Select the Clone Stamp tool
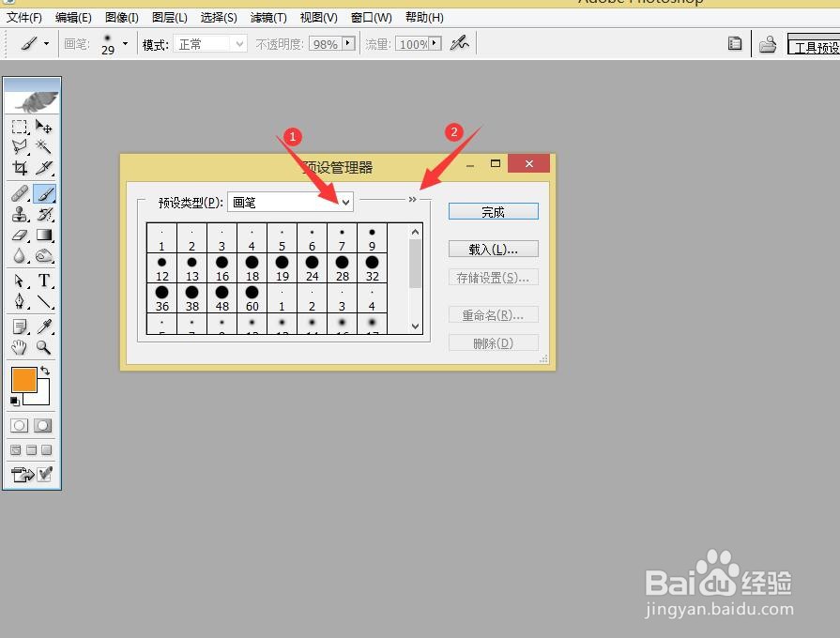Screen dimensions: 840x638 pos(20,214)
